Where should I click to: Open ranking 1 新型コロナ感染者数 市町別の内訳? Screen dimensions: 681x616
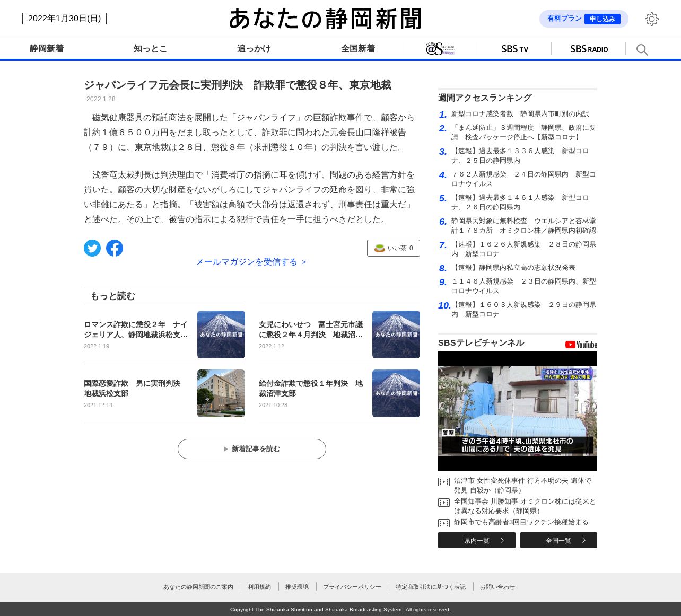(x=520, y=114)
